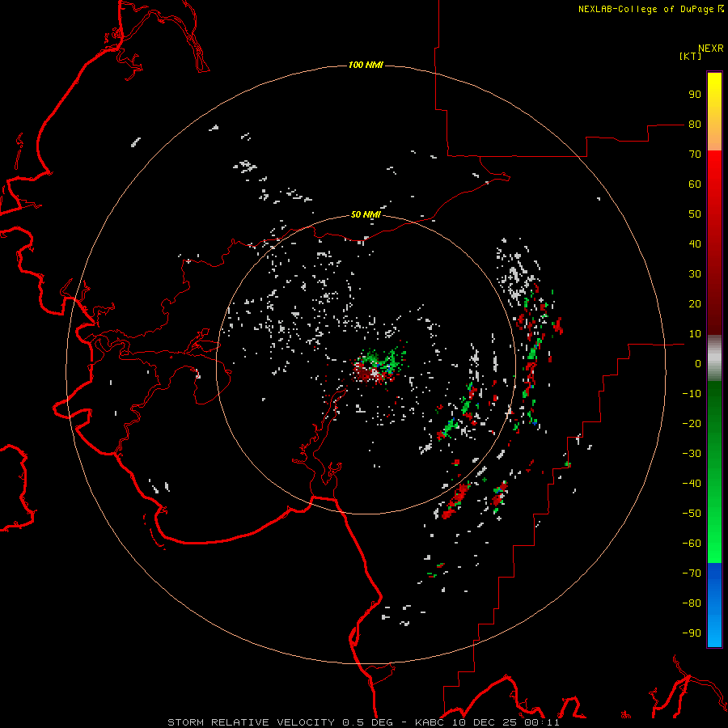
Task: Click the 90 value on velocity scale
Action: pyautogui.click(x=695, y=95)
